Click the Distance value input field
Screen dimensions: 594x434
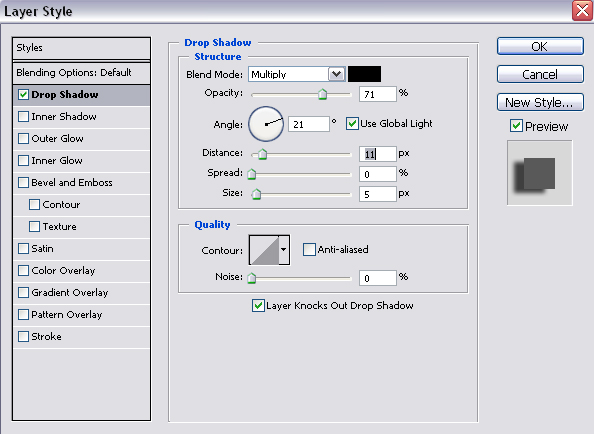click(378, 154)
